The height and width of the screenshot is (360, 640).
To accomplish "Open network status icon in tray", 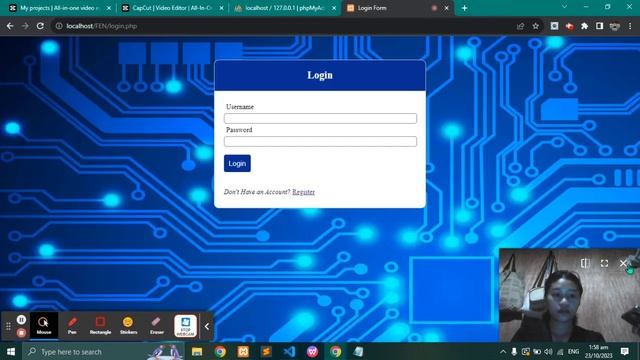I will click(560, 351).
